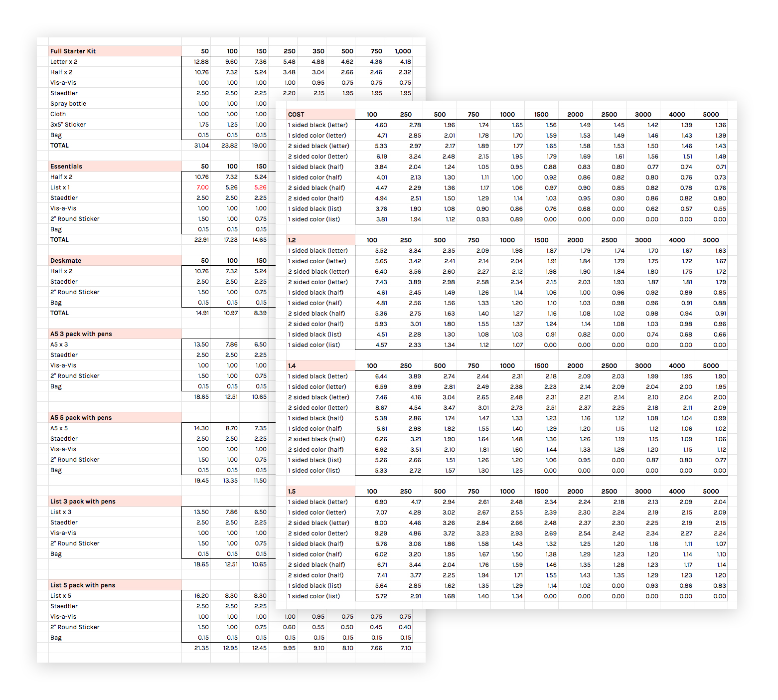
Task: Select the List 5 pack with pens header
Action: click(x=115, y=585)
